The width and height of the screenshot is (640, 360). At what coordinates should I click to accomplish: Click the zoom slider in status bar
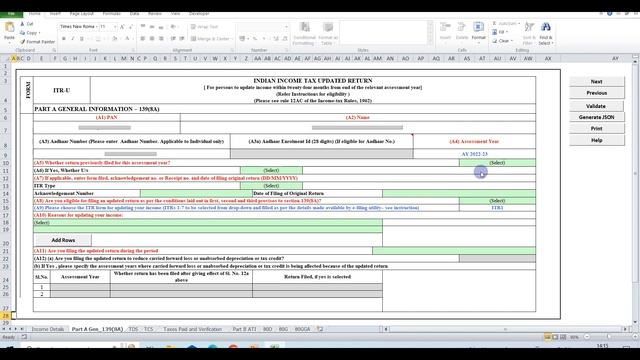pyautogui.click(x=608, y=337)
